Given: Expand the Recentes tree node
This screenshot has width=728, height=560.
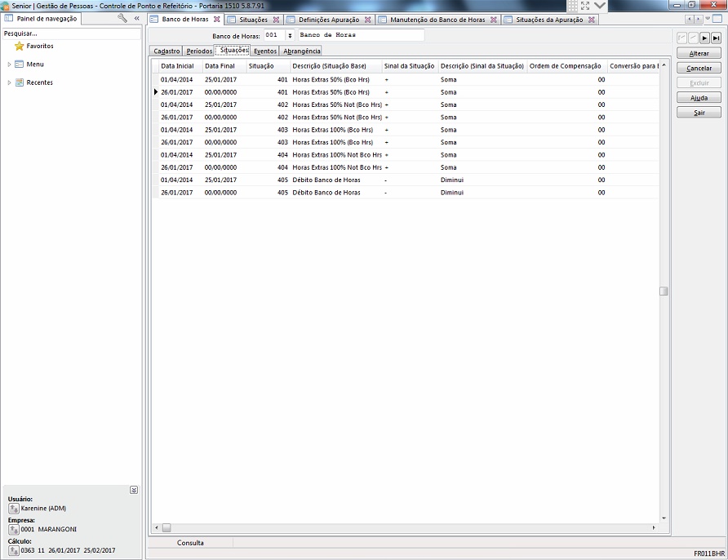Looking at the screenshot, I should point(9,82).
